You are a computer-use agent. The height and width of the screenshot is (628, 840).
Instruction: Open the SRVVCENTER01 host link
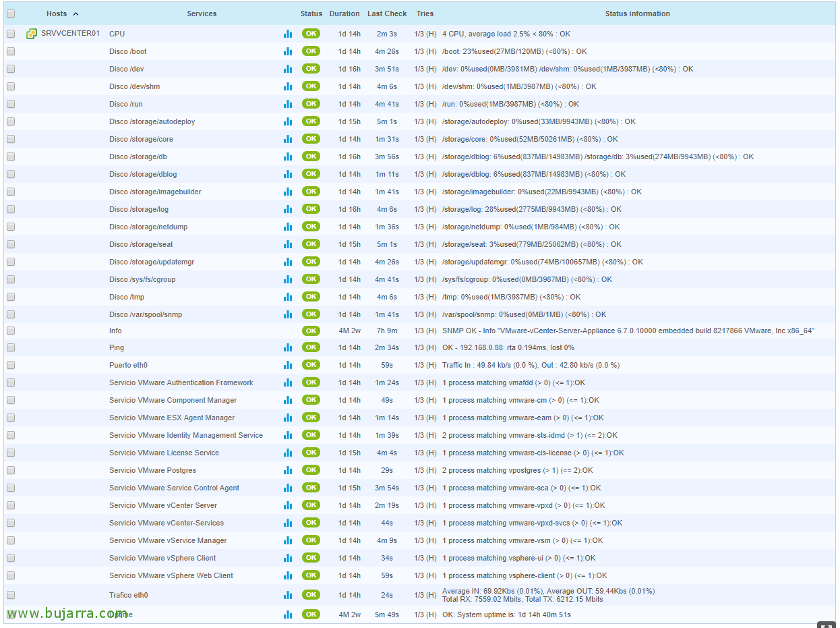click(70, 33)
